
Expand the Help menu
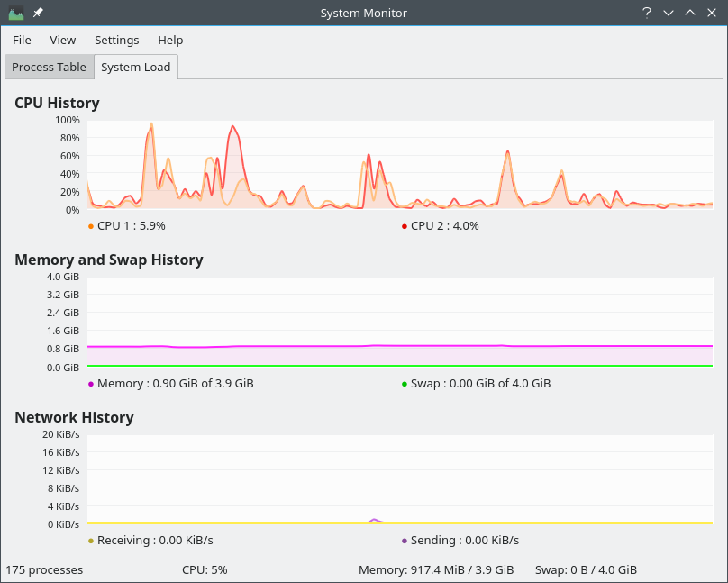click(x=170, y=40)
